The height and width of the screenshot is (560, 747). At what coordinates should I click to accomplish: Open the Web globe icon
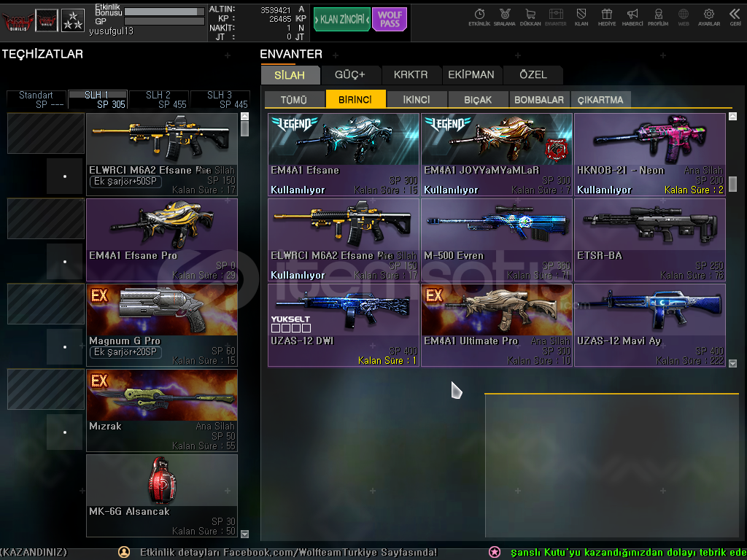point(683,17)
